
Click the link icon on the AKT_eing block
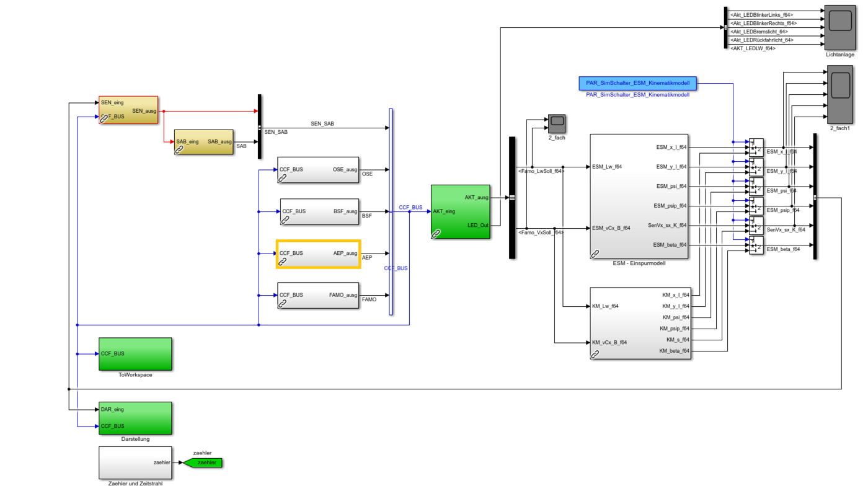pos(436,234)
